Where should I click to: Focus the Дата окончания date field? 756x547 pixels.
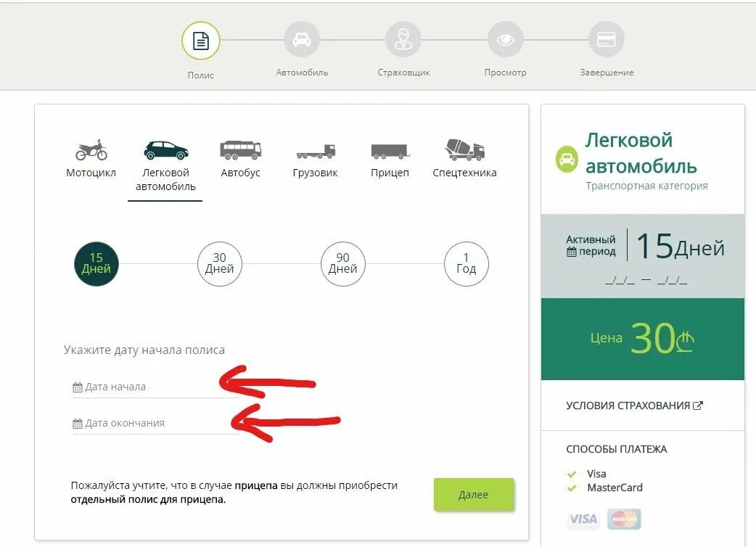click(x=156, y=424)
